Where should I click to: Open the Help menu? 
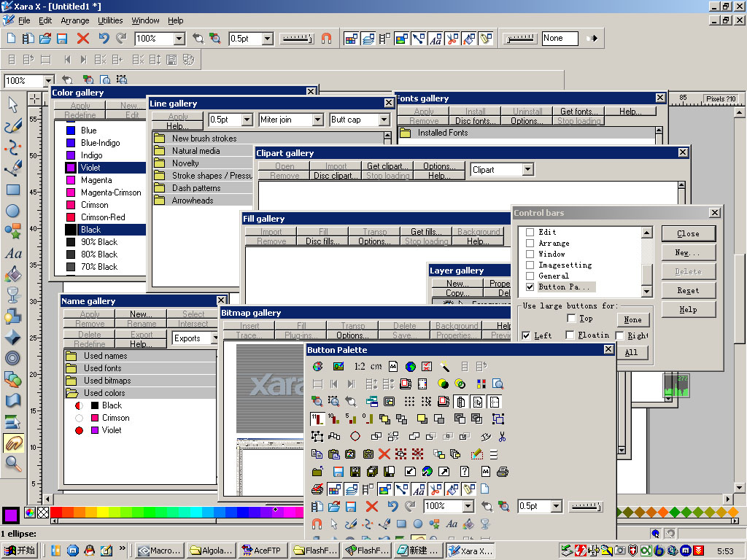[x=175, y=20]
